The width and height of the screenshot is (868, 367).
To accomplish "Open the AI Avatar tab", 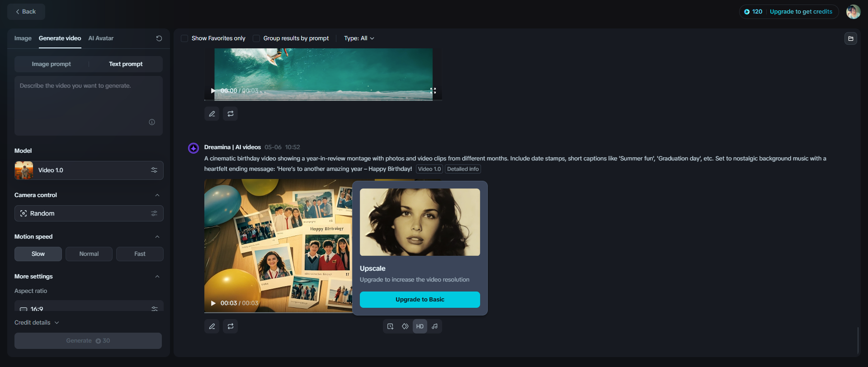I will [x=101, y=38].
